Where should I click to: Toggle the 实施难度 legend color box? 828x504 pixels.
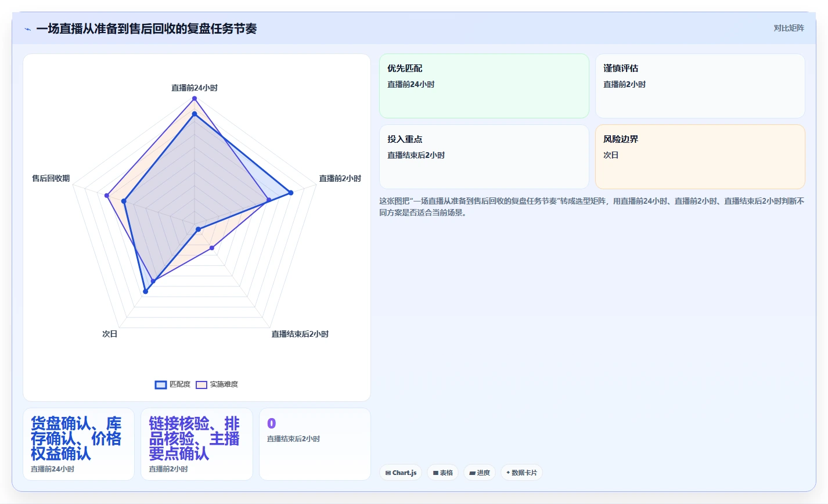pos(201,384)
